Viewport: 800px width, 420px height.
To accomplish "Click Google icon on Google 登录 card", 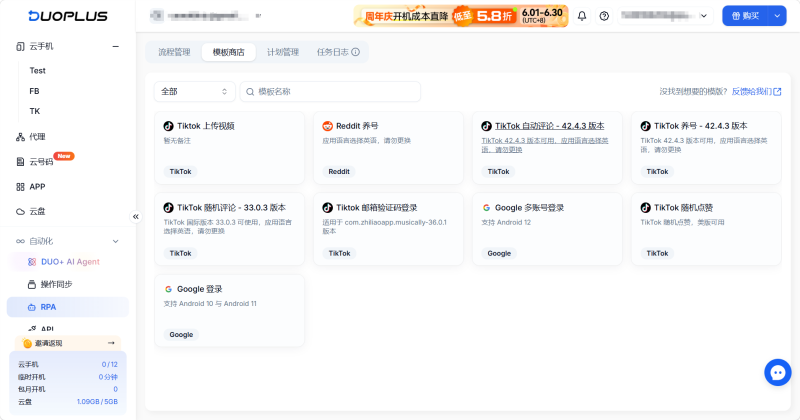I will pyautogui.click(x=168, y=289).
